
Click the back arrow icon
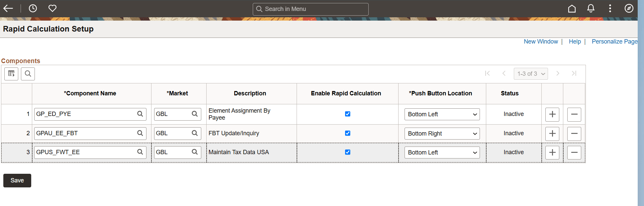[x=8, y=8]
